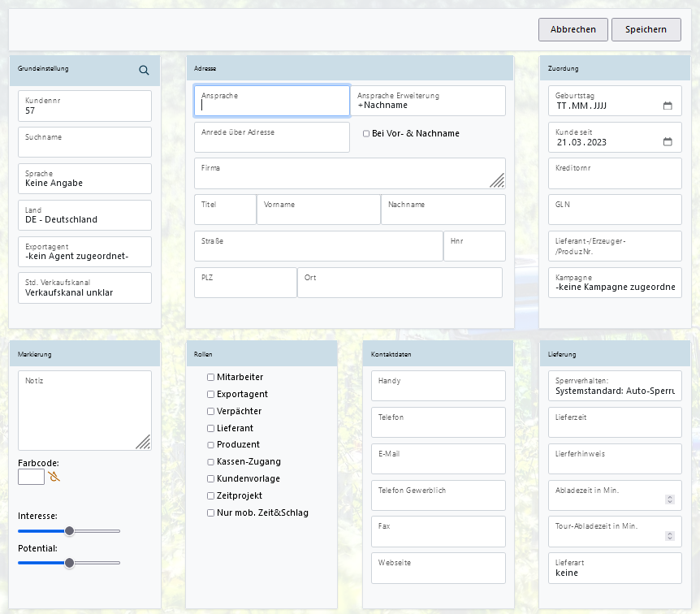Open the Farbcode color swatch

click(31, 477)
